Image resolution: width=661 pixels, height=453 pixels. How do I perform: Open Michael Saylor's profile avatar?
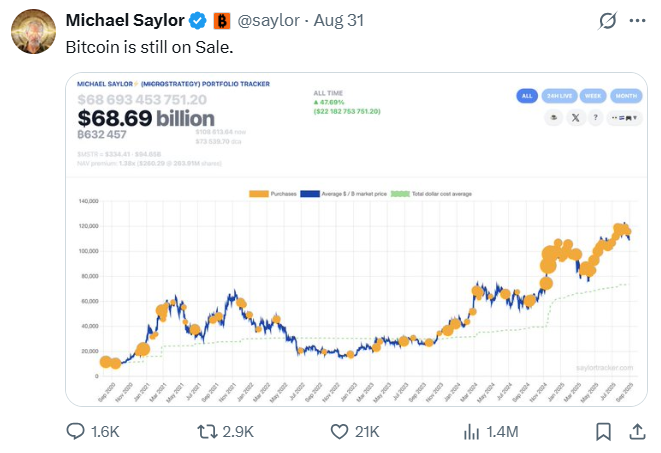(x=32, y=32)
